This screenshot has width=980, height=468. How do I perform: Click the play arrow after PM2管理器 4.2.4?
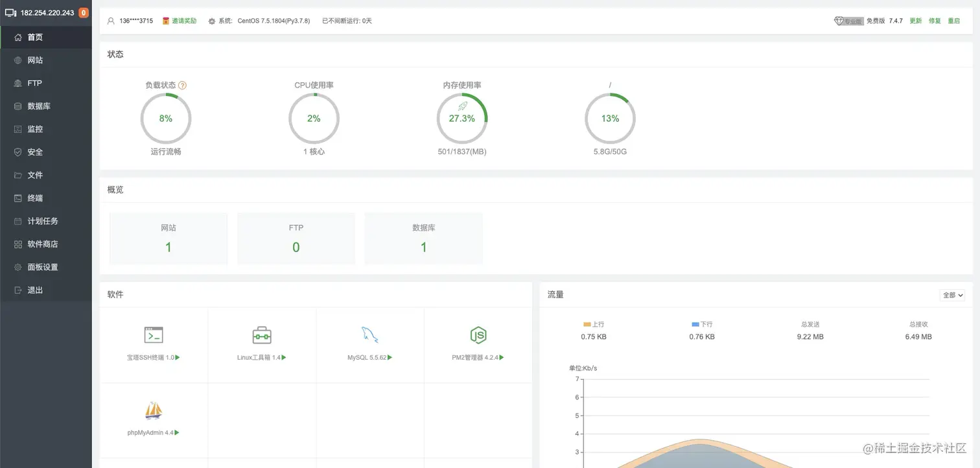click(x=502, y=357)
